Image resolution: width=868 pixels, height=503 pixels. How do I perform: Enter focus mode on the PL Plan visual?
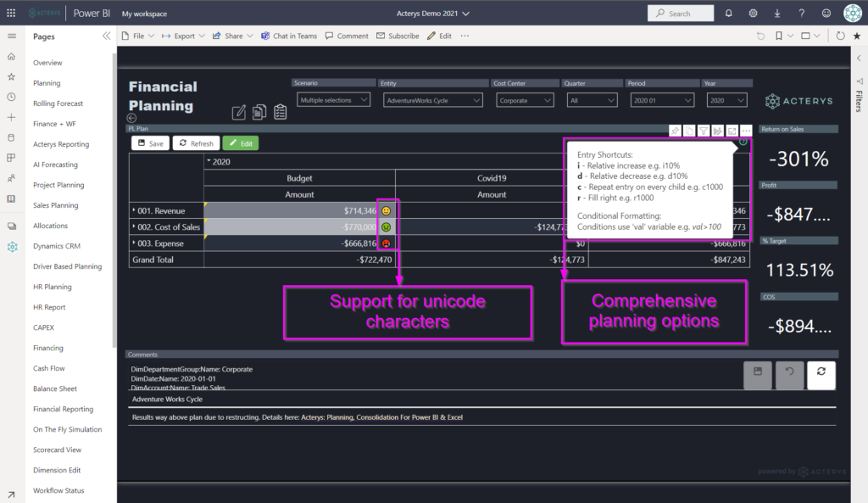(732, 131)
